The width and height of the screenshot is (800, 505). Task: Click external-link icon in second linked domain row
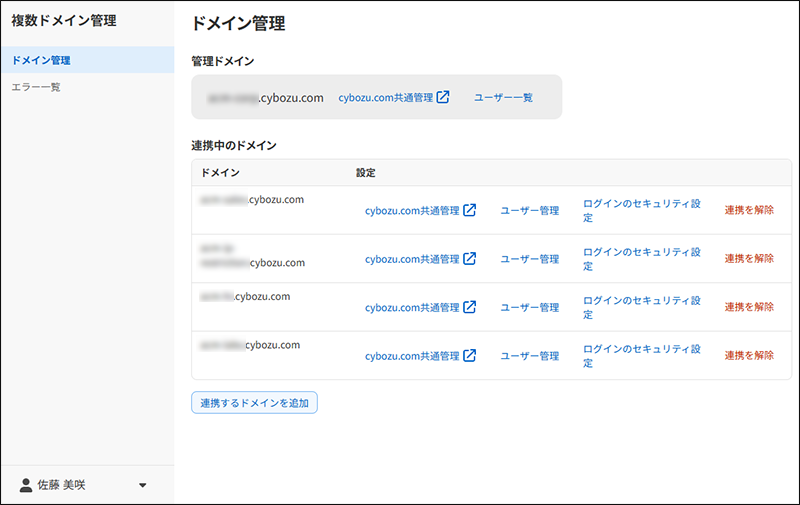point(469,259)
